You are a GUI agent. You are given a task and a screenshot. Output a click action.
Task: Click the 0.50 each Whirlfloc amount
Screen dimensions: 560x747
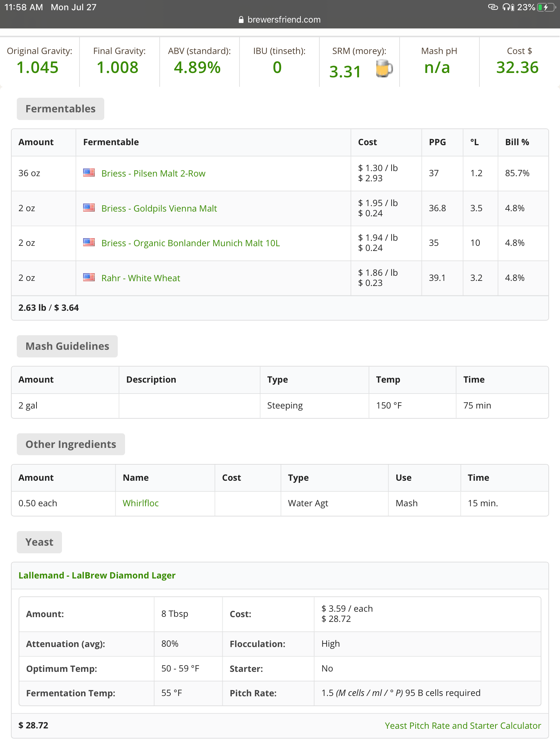coord(38,503)
